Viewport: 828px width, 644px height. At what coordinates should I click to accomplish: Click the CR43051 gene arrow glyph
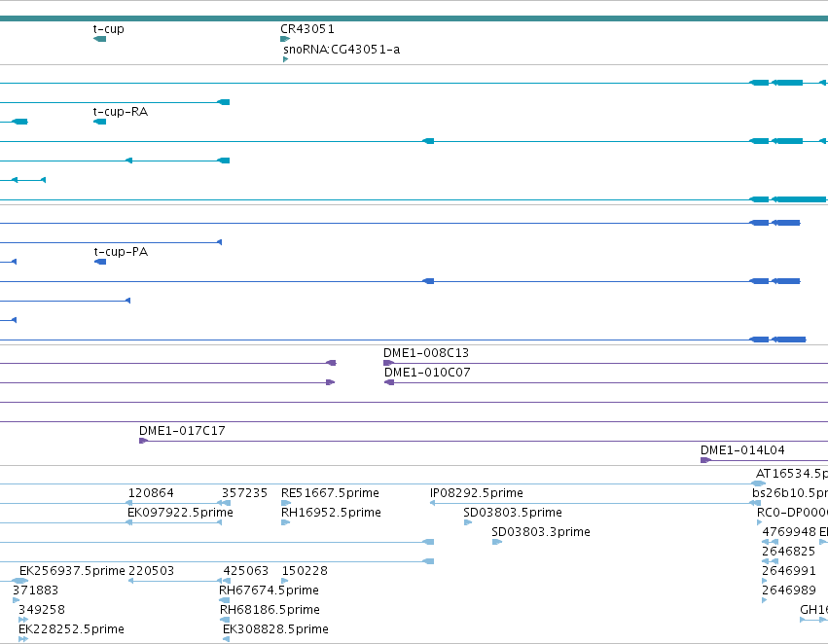(285, 39)
